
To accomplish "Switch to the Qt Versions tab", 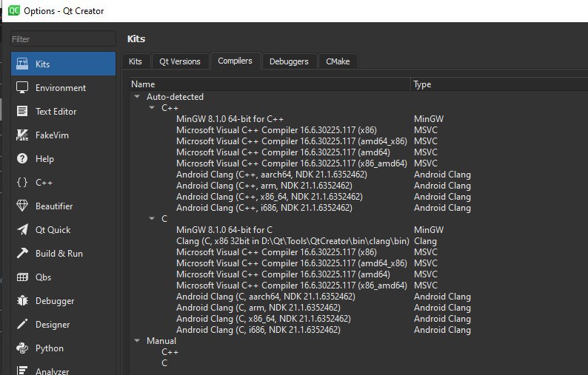I will point(180,61).
